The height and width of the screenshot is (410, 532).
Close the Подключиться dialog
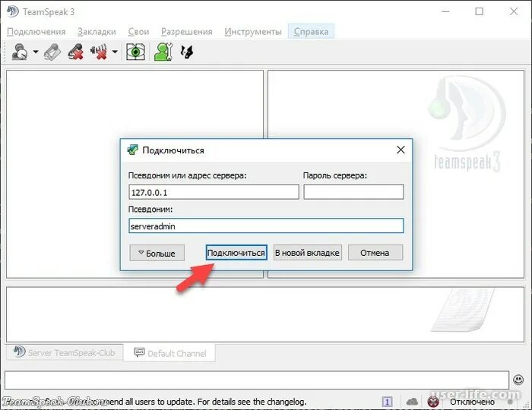point(401,150)
